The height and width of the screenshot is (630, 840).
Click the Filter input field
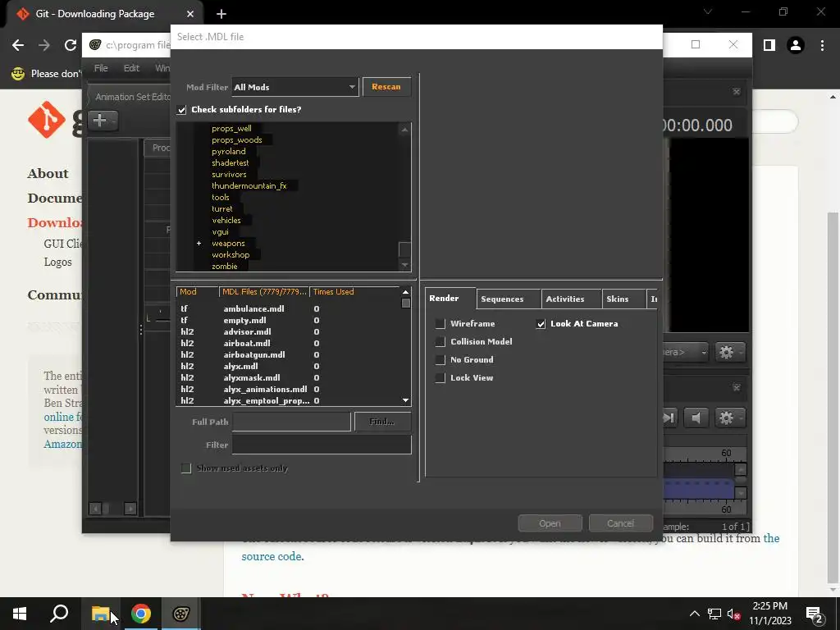(322, 445)
